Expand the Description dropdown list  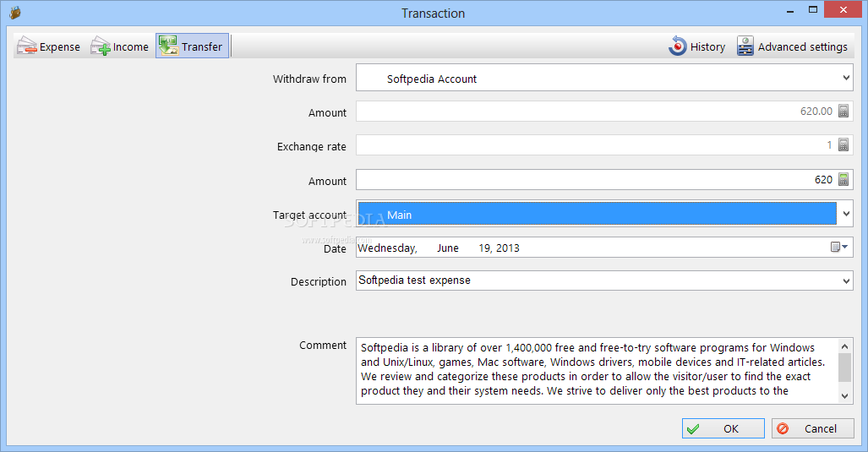point(846,281)
